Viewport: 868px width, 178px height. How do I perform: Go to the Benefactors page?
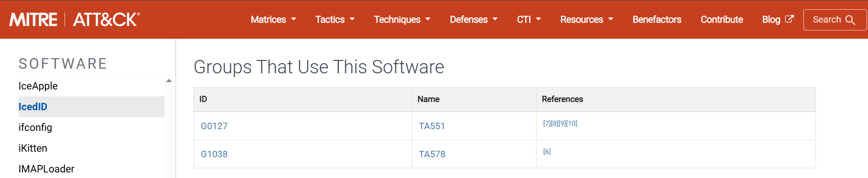656,19
